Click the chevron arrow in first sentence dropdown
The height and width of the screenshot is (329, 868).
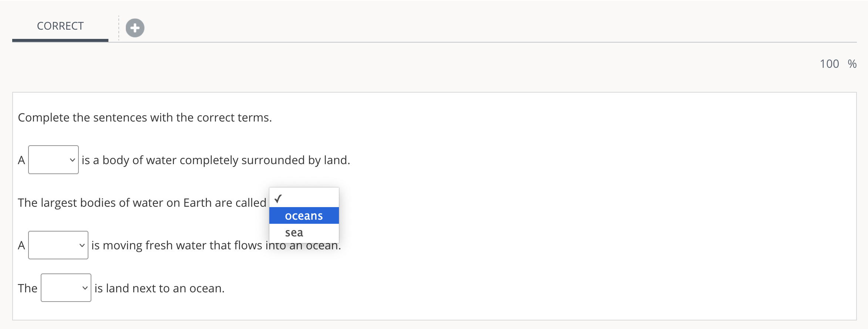click(73, 160)
